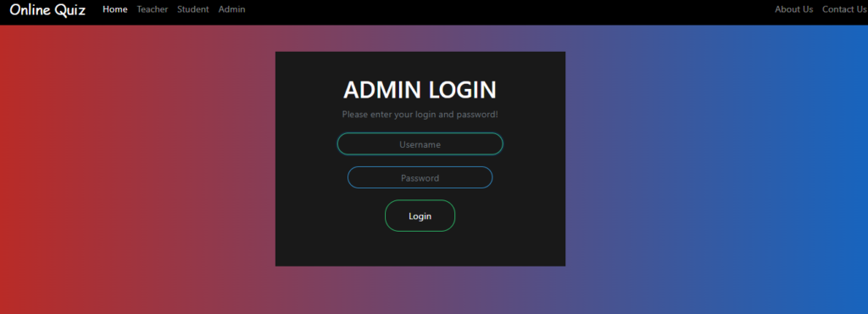Open the Teacher nav link
Viewport: 868px width, 314px height.
[x=153, y=9]
